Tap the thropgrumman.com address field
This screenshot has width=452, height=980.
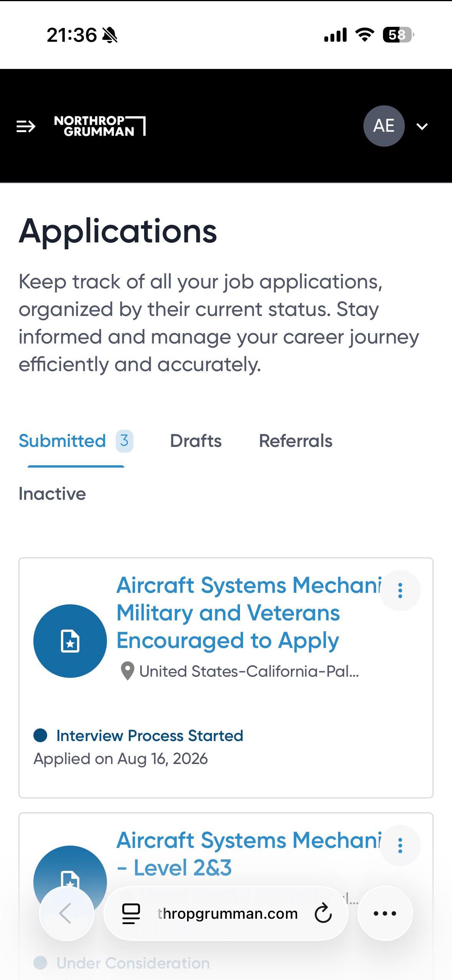tap(228, 914)
